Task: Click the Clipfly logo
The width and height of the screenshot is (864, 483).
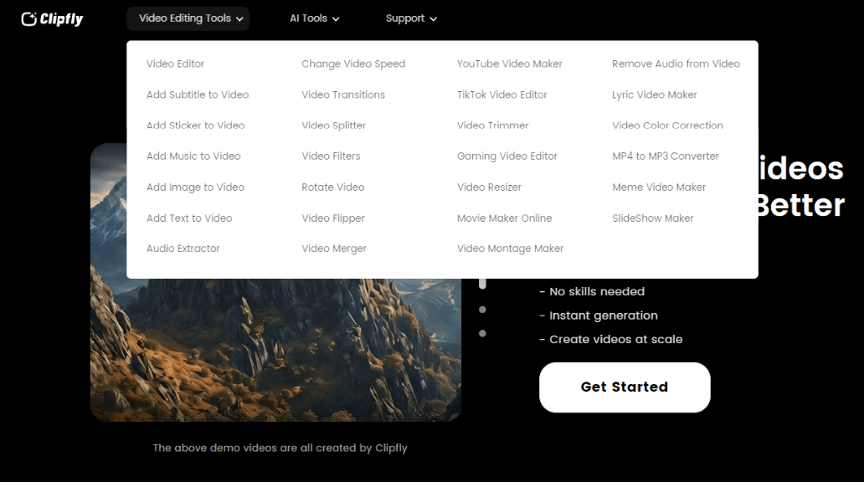Action: click(52, 19)
